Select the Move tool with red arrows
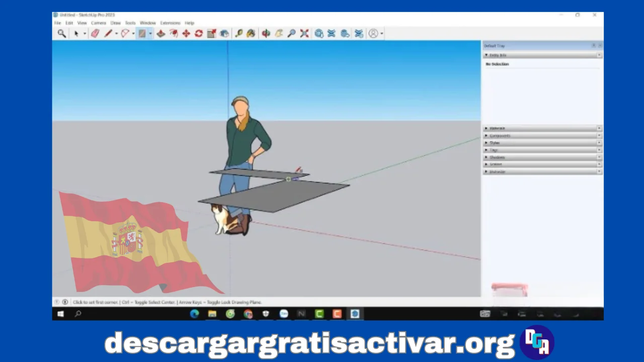The height and width of the screenshot is (362, 644). coord(186,34)
